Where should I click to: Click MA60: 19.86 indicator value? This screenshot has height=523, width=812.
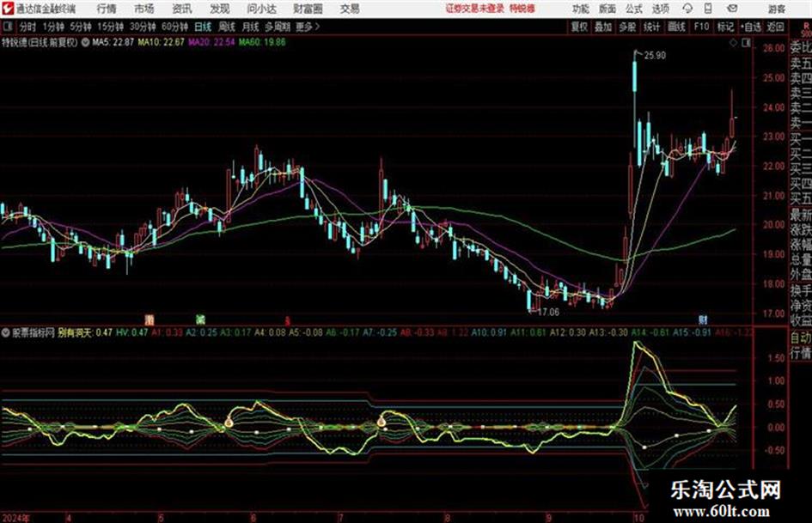pyautogui.click(x=262, y=42)
